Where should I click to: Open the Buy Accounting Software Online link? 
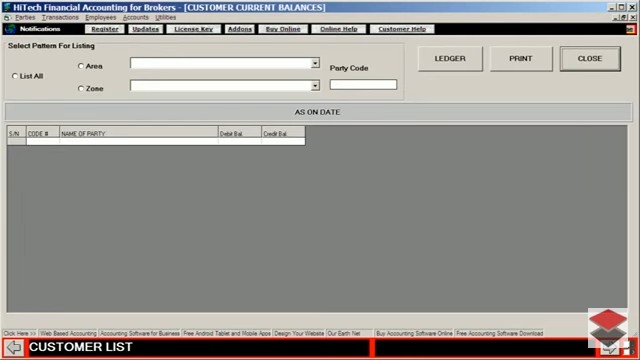click(414, 333)
